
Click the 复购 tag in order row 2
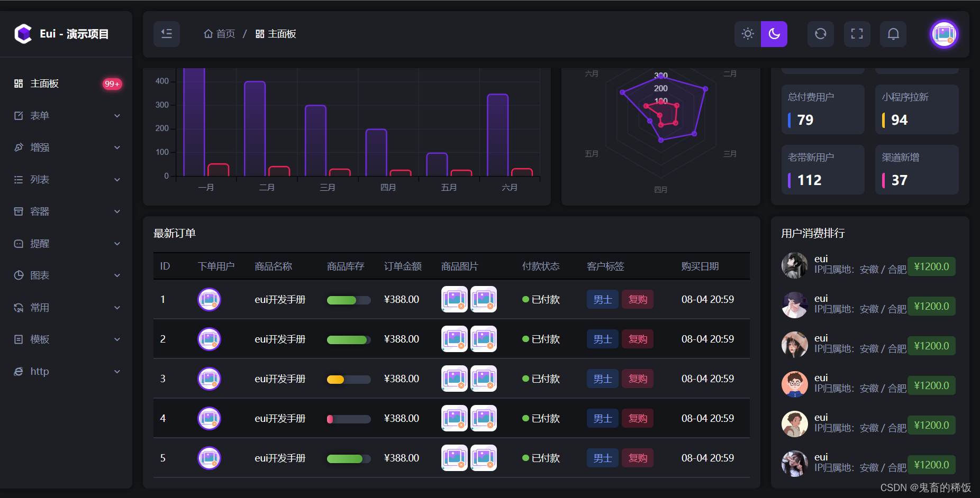(638, 339)
